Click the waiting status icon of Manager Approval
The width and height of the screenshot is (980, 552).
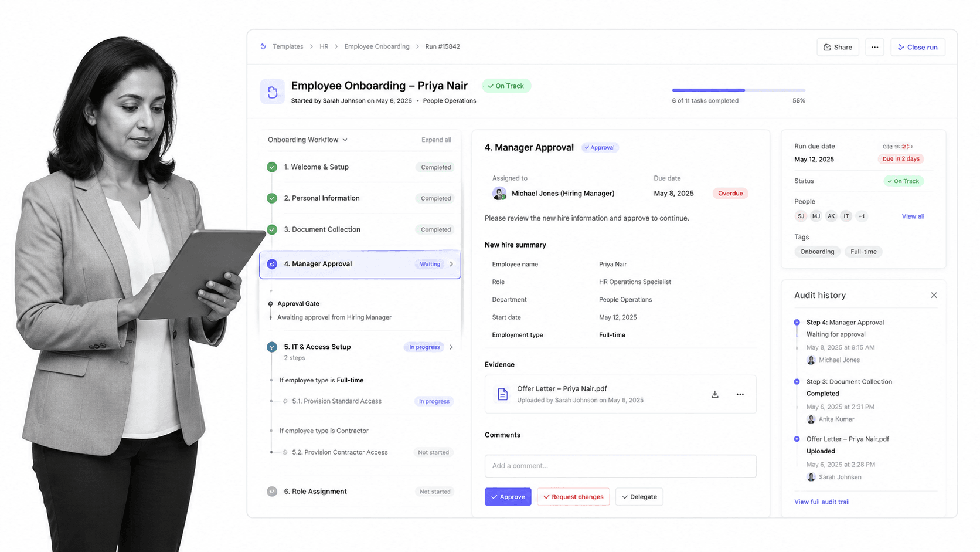click(272, 264)
